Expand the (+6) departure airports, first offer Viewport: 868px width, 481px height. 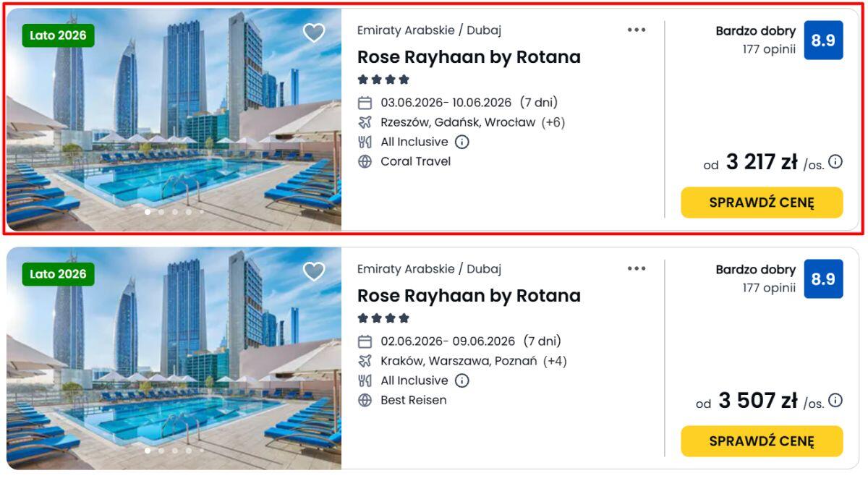coord(553,122)
